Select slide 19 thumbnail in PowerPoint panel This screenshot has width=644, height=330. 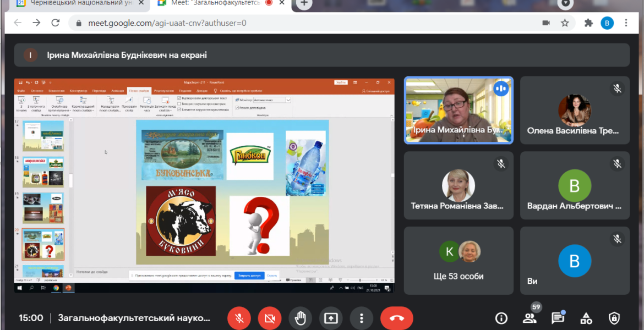(x=43, y=208)
